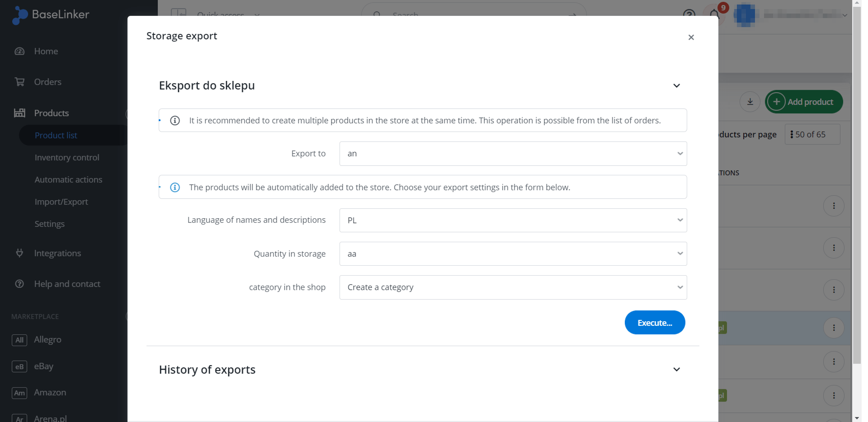Click the Arena.pl marketplace icon
Image resolution: width=868 pixels, height=422 pixels.
19,418
